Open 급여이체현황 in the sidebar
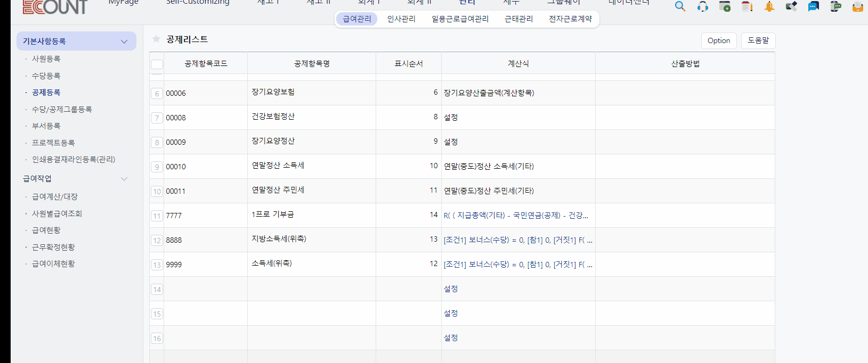The image size is (868, 363). [53, 263]
